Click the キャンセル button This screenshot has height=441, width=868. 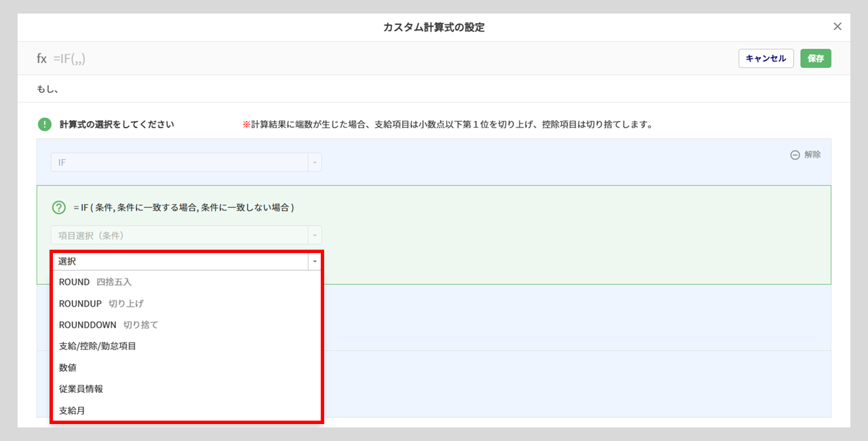tap(766, 58)
